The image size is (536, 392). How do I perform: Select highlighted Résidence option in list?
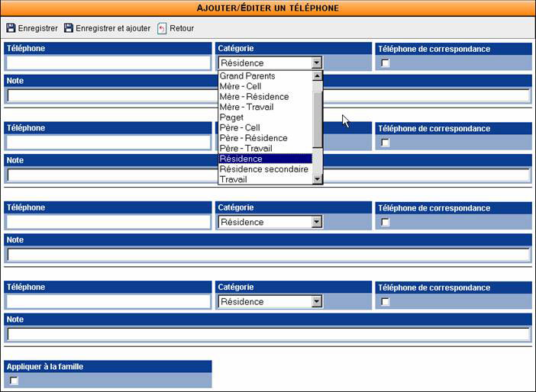click(x=265, y=159)
